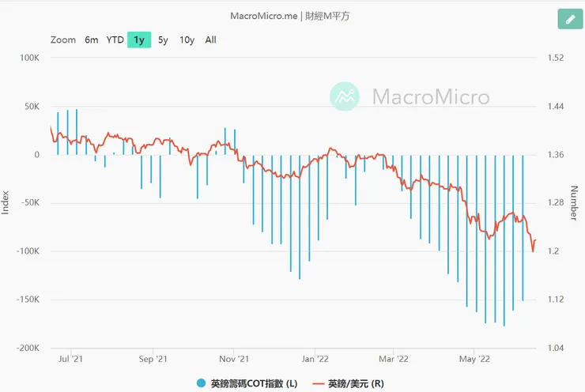
Task: Click the Zoom label text
Action: [x=63, y=40]
